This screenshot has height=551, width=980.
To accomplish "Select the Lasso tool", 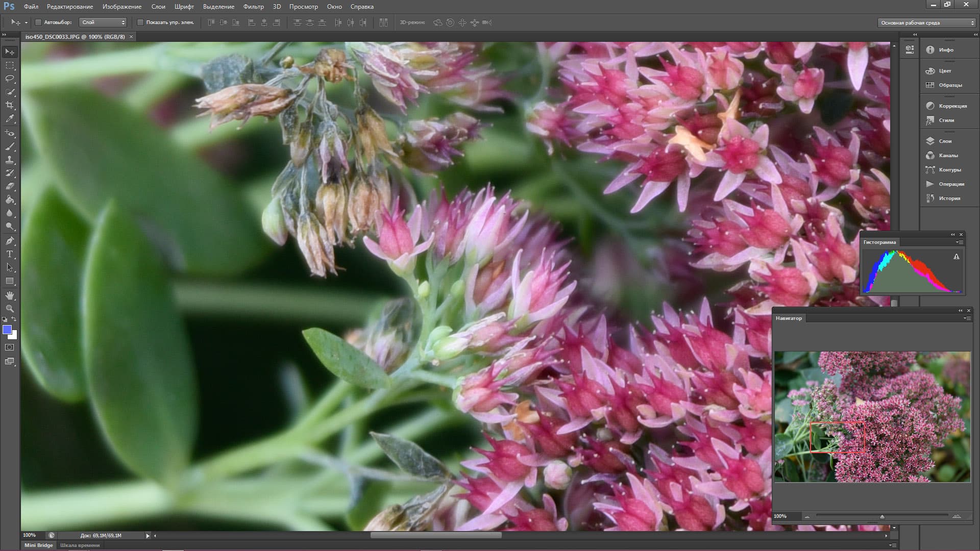I will point(10,79).
